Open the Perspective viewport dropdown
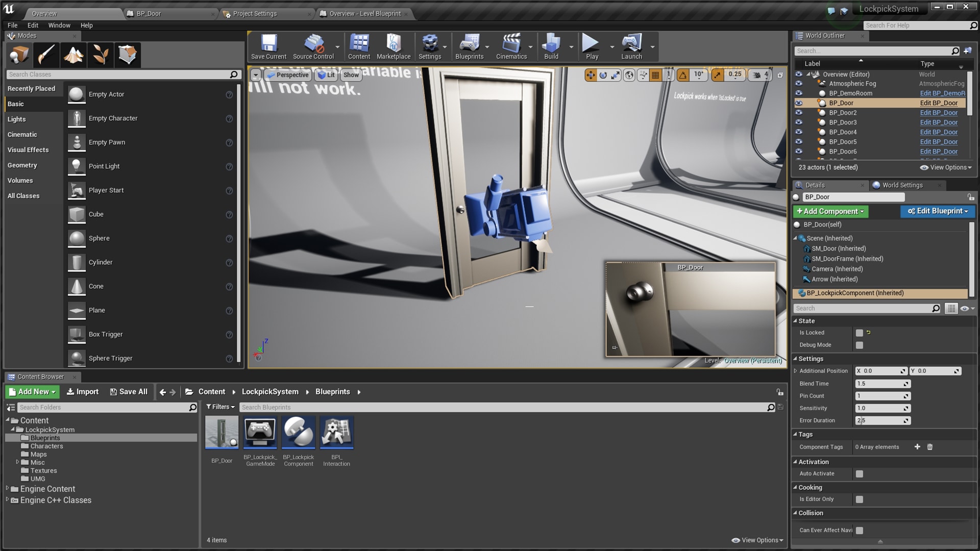Image resolution: width=980 pixels, height=551 pixels. [x=288, y=75]
